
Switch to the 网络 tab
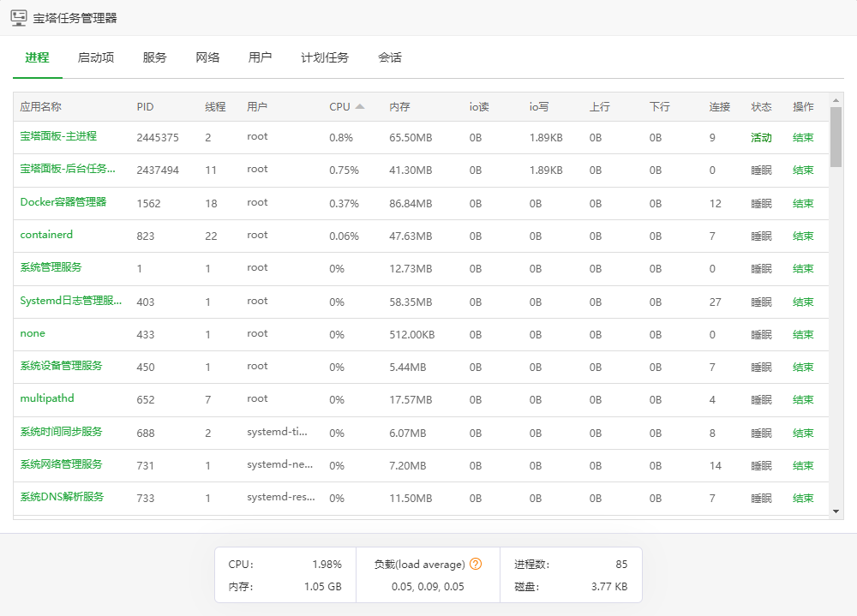tap(207, 57)
